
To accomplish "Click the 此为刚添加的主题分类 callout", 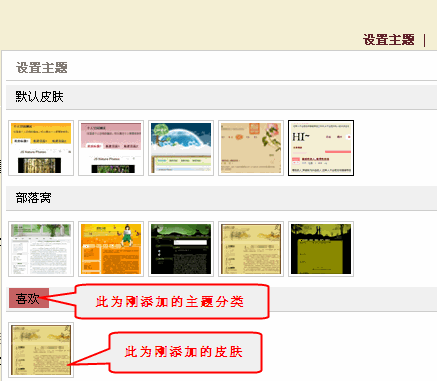I will [x=172, y=301].
